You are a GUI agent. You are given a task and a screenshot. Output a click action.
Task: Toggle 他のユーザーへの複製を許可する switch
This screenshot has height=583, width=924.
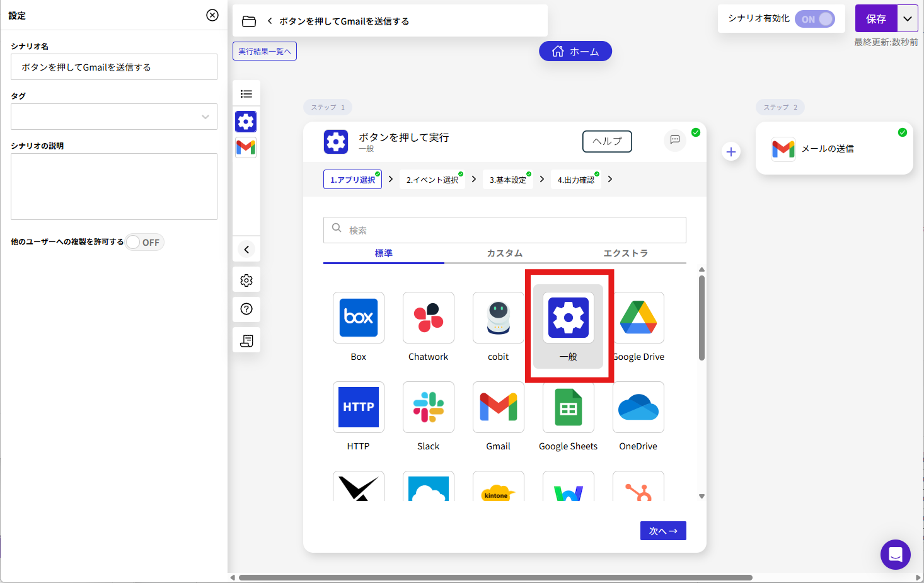(x=144, y=242)
